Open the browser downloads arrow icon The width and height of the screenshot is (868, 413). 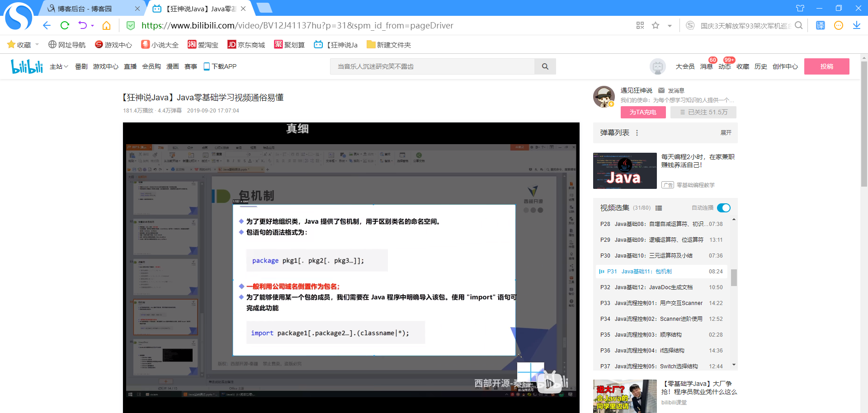(857, 25)
